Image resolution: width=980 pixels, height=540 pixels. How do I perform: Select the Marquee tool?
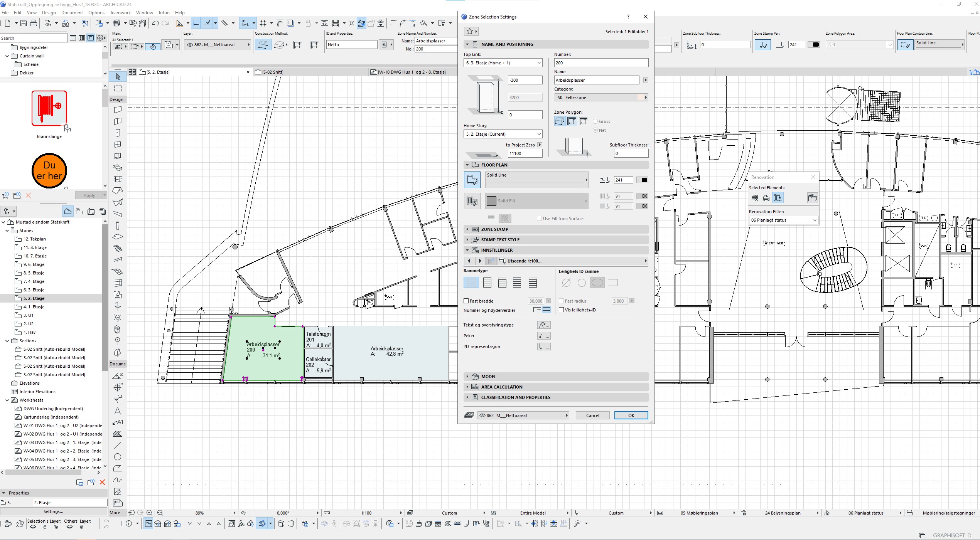pos(118,88)
